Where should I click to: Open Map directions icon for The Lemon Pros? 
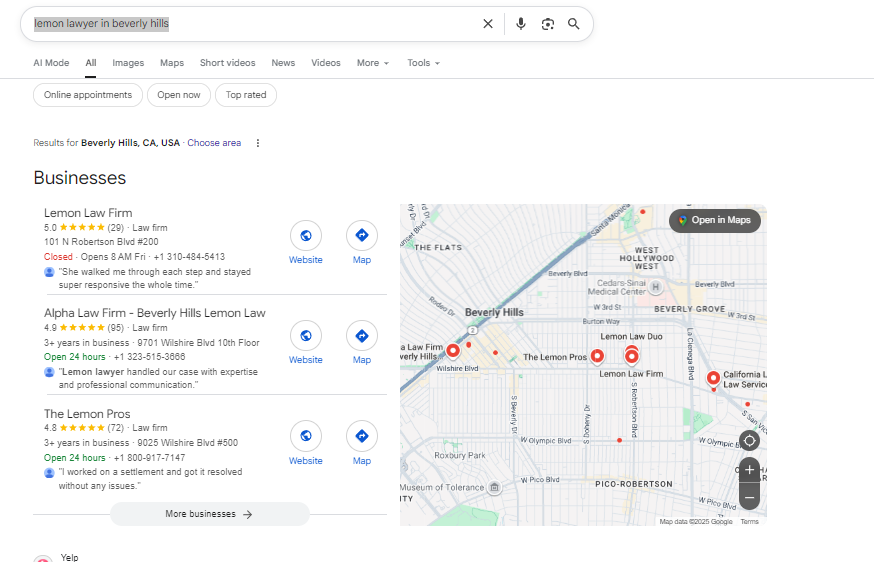[362, 437]
